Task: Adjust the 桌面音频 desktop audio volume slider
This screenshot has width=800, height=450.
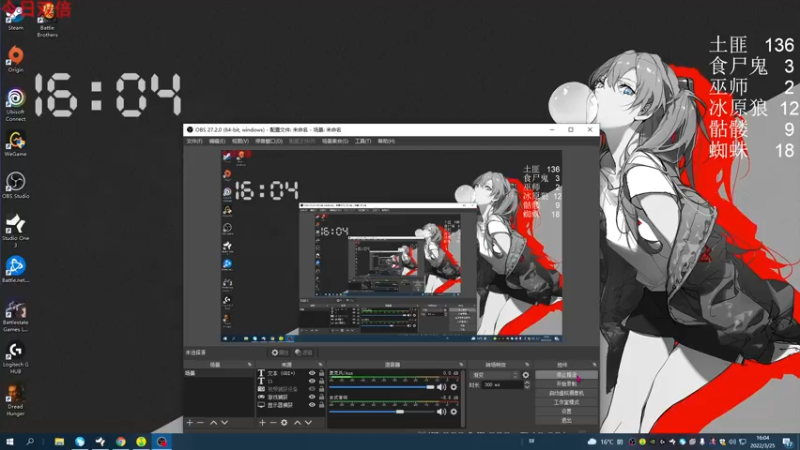Action: click(x=382, y=412)
